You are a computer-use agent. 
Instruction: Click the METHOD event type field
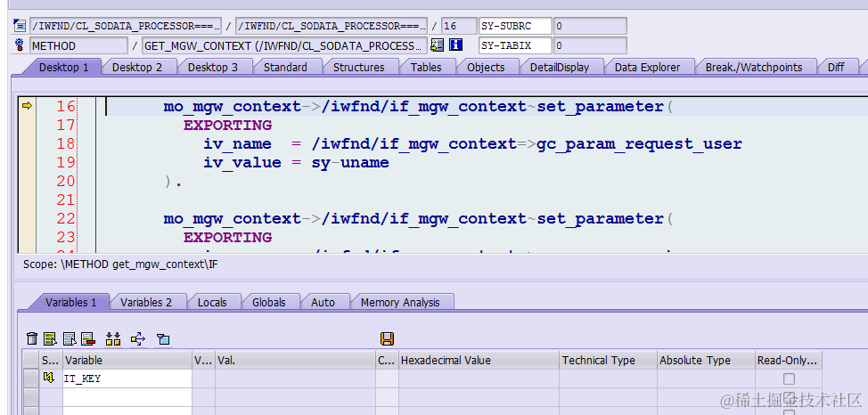[78, 45]
